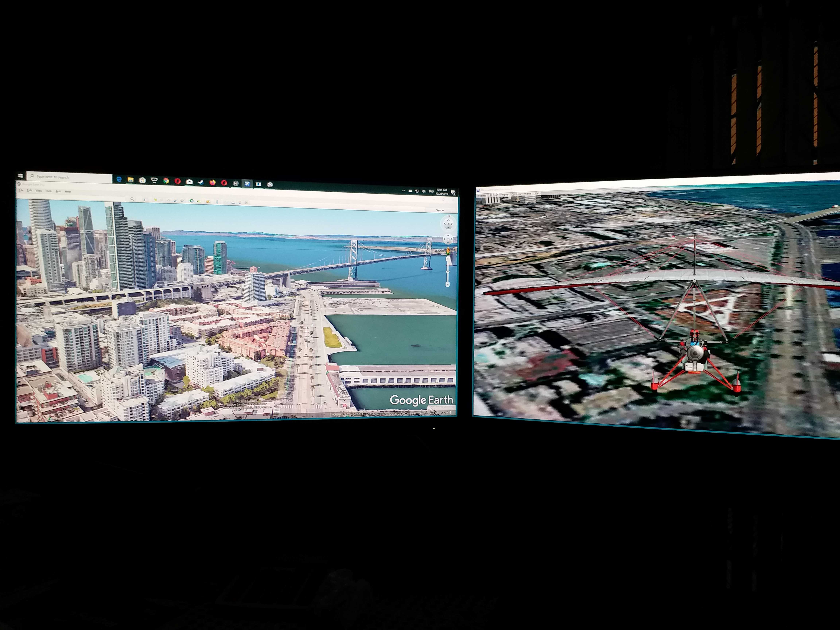Click the Sign in button
This screenshot has height=630, width=840.
[x=440, y=210]
